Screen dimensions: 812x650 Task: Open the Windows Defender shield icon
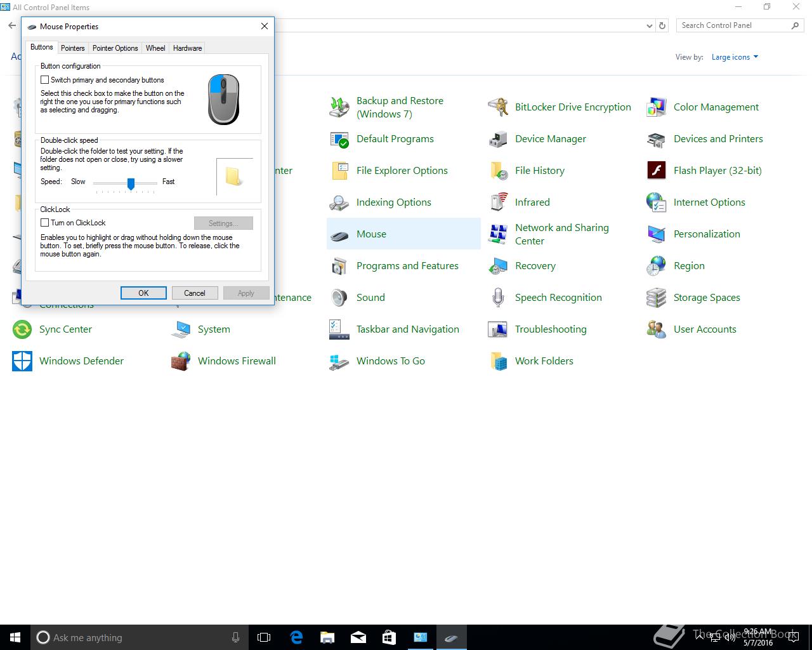point(22,361)
